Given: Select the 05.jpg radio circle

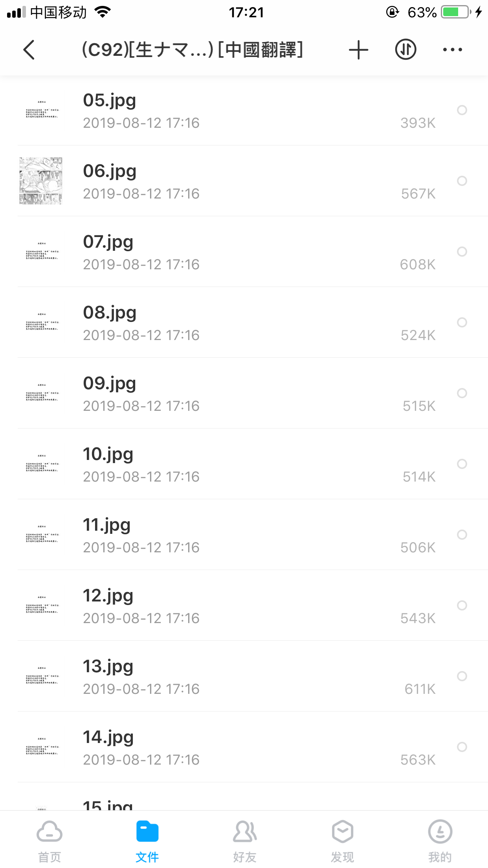Looking at the screenshot, I should click(462, 110).
